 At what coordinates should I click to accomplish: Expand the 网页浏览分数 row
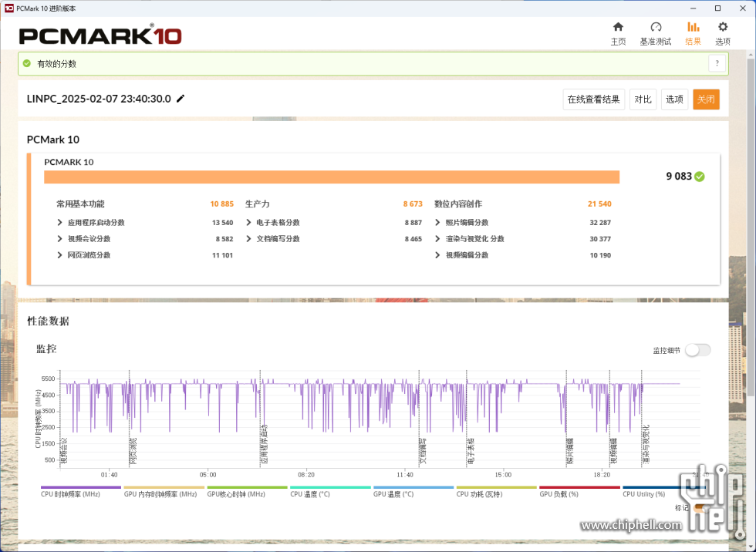59,255
